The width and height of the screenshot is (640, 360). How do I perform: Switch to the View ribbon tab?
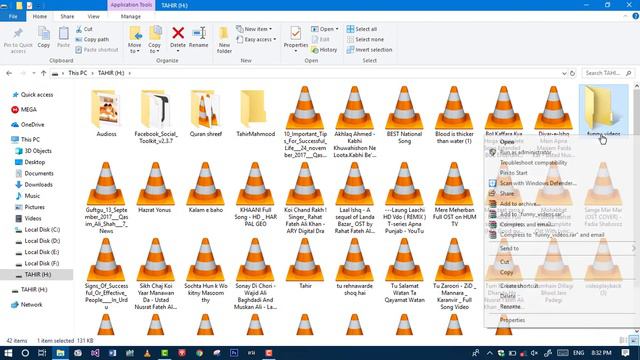pos(93,16)
